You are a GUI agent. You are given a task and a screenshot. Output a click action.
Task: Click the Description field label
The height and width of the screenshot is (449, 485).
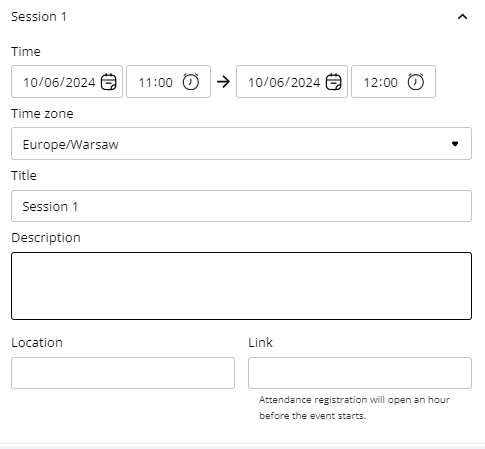46,238
